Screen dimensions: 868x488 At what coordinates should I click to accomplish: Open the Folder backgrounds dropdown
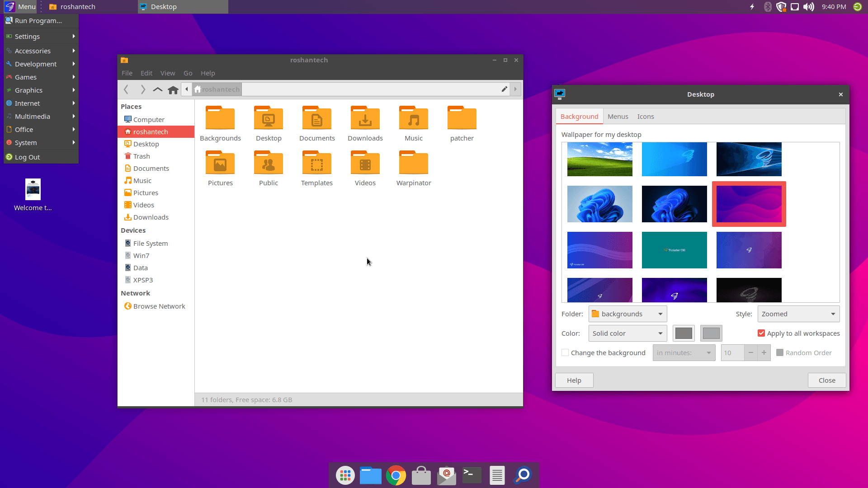tap(627, 314)
